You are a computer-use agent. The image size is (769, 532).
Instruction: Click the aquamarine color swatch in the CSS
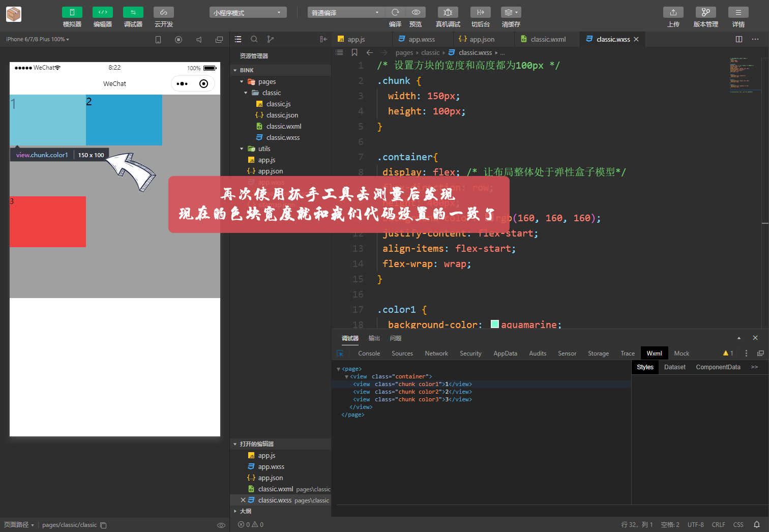[x=495, y=324]
